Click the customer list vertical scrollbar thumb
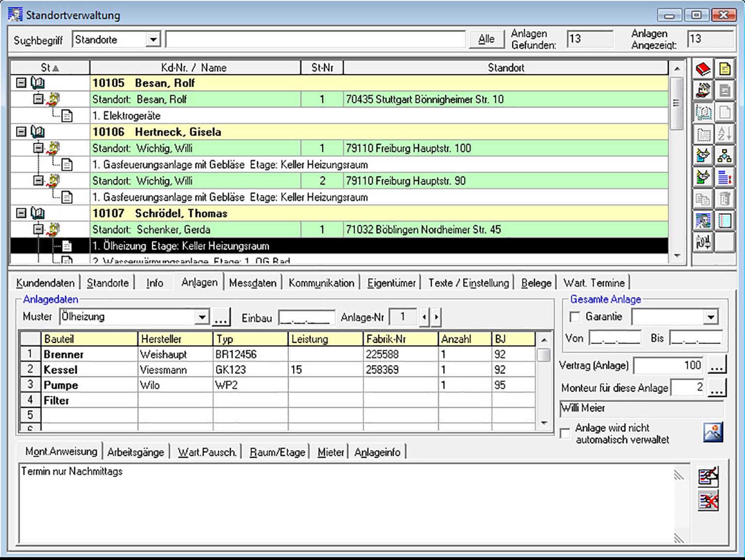 pos(676,103)
